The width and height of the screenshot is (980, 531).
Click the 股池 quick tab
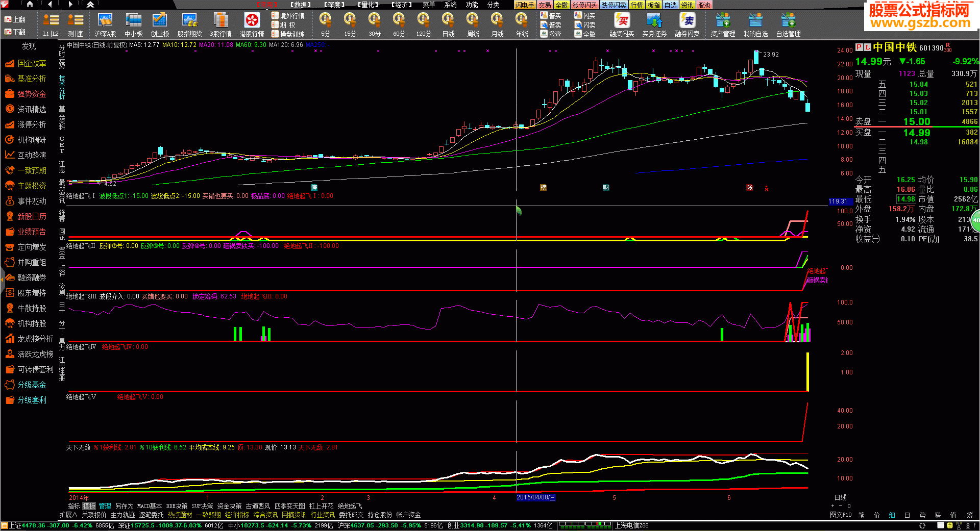click(x=704, y=5)
